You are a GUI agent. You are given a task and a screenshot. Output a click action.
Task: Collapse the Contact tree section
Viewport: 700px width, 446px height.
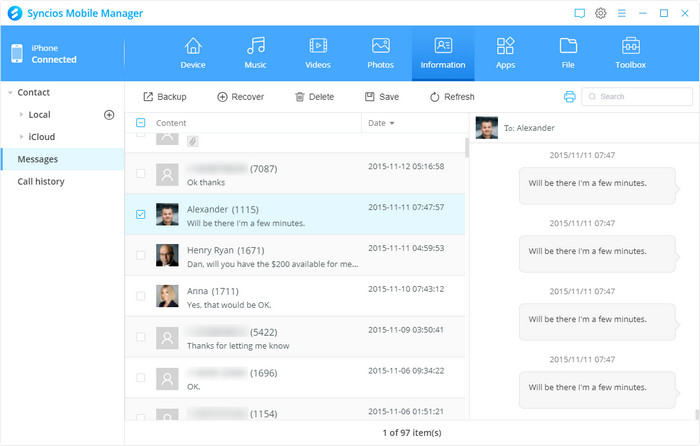pos(10,93)
